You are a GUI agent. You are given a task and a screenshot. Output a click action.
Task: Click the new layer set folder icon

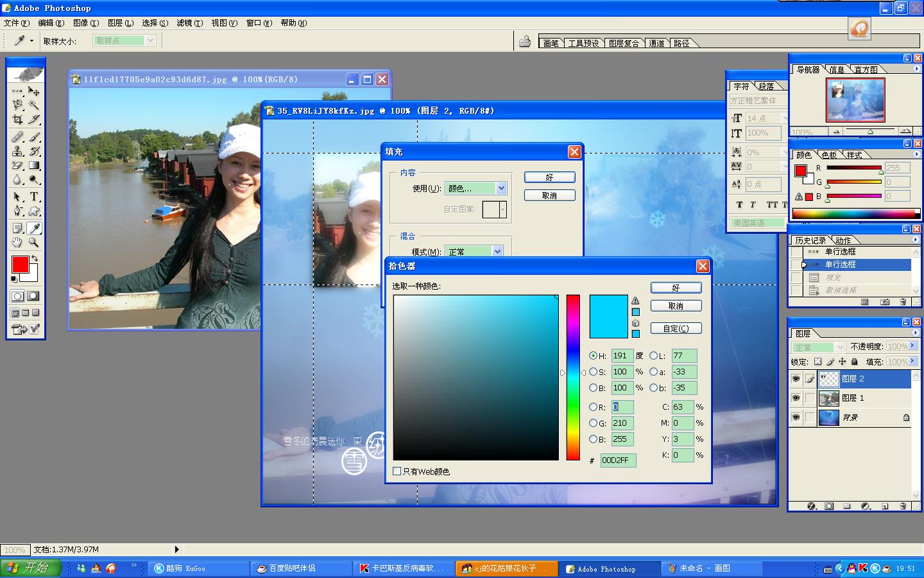[847, 506]
